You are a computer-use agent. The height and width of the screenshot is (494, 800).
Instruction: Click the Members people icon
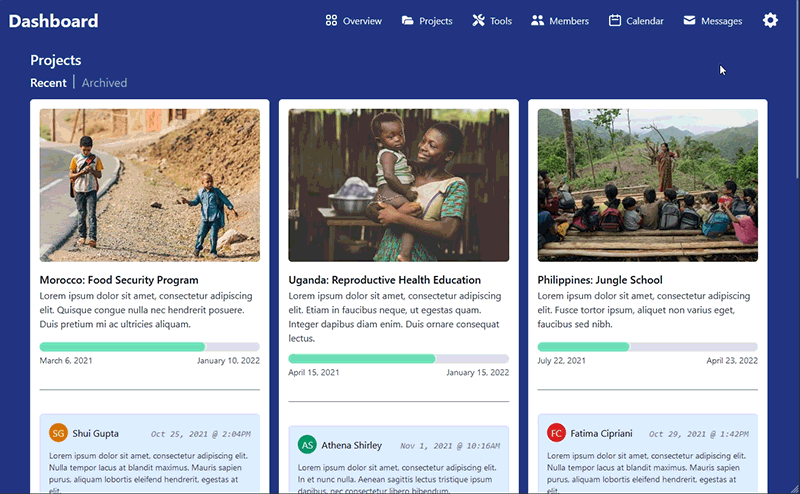tap(537, 21)
